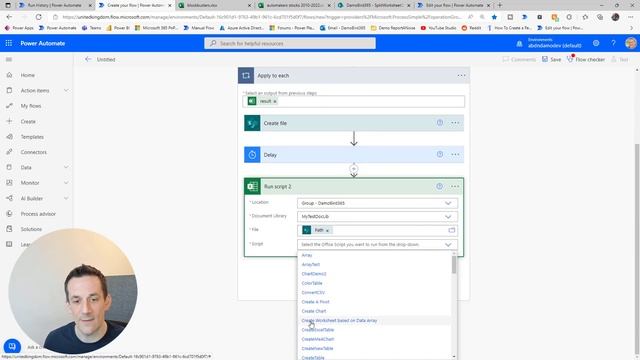Select the ColorTable script option
Screen dimensions: 640x360
pos(312,283)
